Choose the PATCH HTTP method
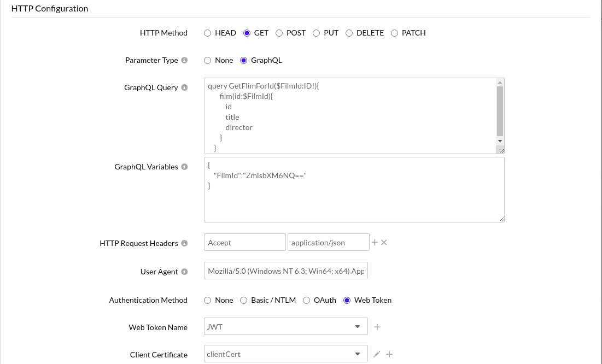 [x=395, y=33]
